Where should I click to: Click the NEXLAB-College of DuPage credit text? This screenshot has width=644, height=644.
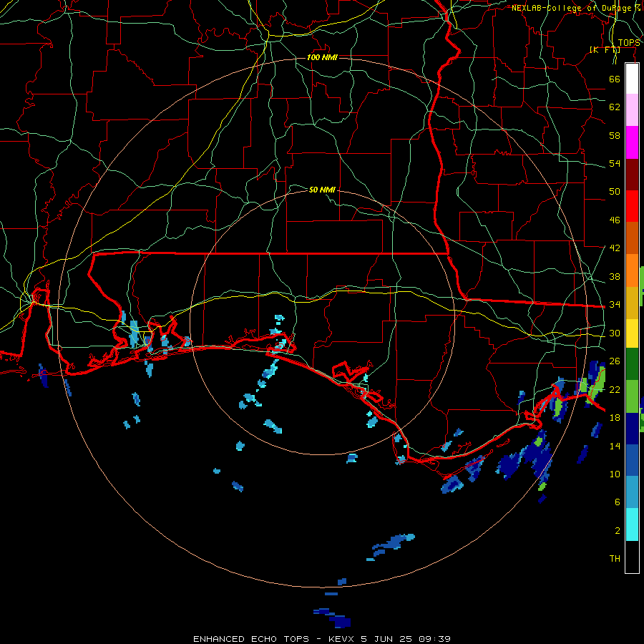pos(576,8)
